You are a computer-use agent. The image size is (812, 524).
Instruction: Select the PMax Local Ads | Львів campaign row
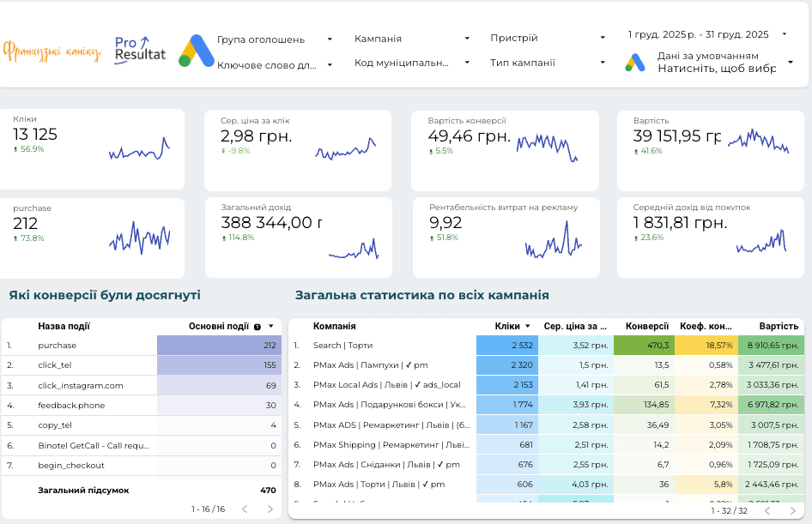pyautogui.click(x=546, y=384)
